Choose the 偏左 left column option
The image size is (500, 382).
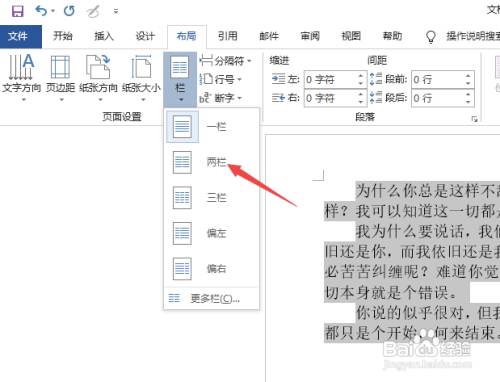[212, 233]
